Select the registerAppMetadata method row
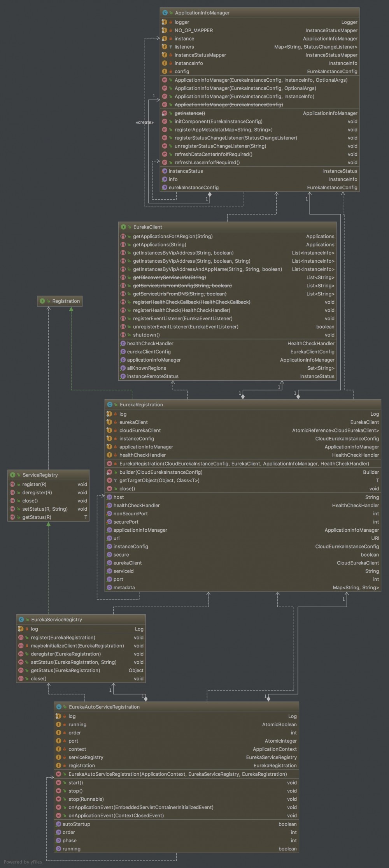389x868 pixels. (223, 130)
